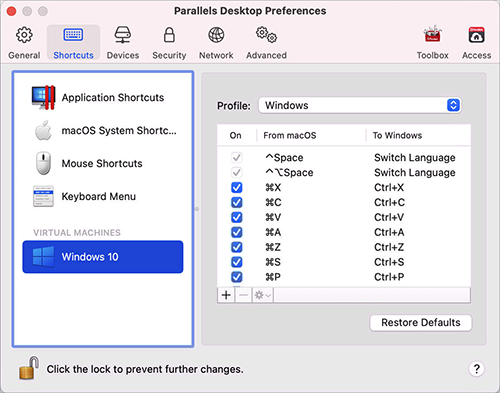Image resolution: width=500 pixels, height=393 pixels.
Task: Toggle the ⌃Space Switch Language checkbox
Action: (x=237, y=158)
